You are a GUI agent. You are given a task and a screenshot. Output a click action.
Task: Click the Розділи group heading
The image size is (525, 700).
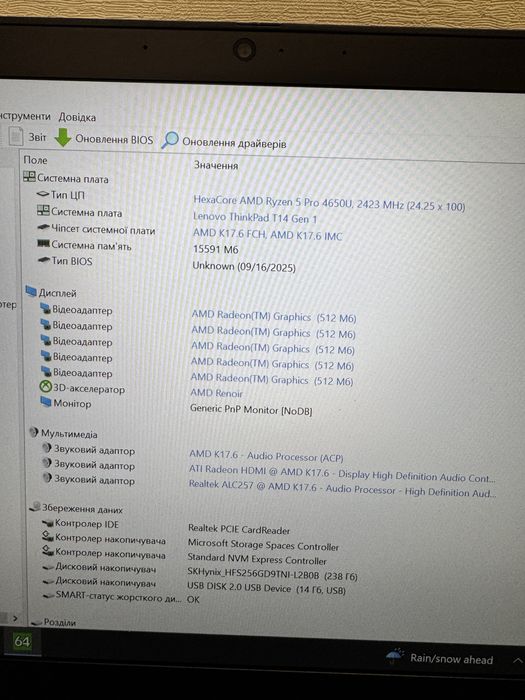pyautogui.click(x=59, y=622)
